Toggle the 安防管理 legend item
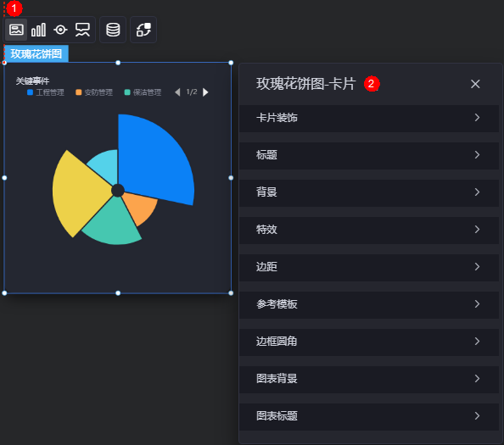The height and width of the screenshot is (445, 504). pos(94,92)
